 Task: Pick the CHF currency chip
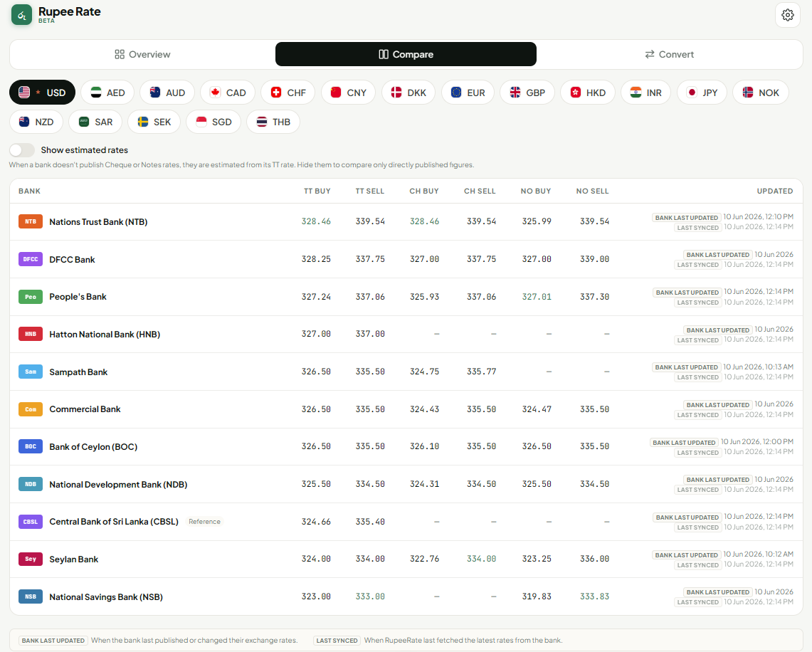tap(288, 93)
